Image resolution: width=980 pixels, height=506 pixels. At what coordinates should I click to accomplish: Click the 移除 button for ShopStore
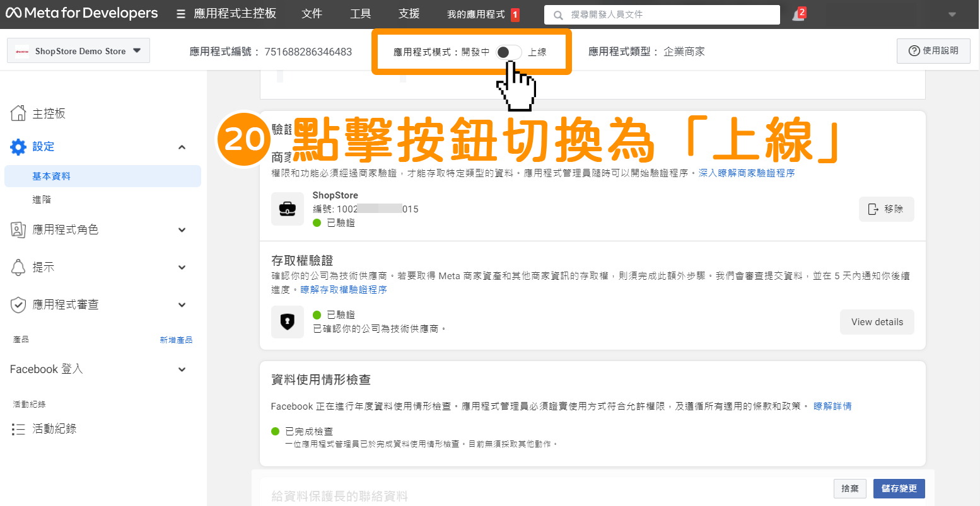tap(886, 209)
